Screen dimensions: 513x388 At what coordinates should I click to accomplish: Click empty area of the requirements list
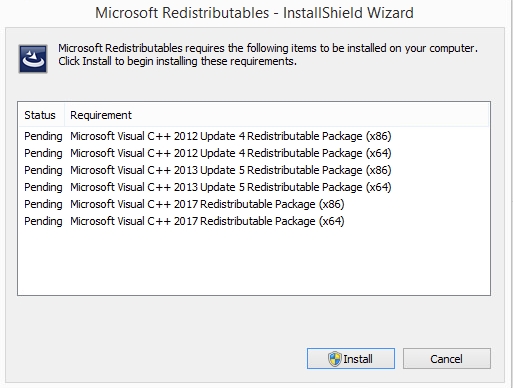click(254, 262)
